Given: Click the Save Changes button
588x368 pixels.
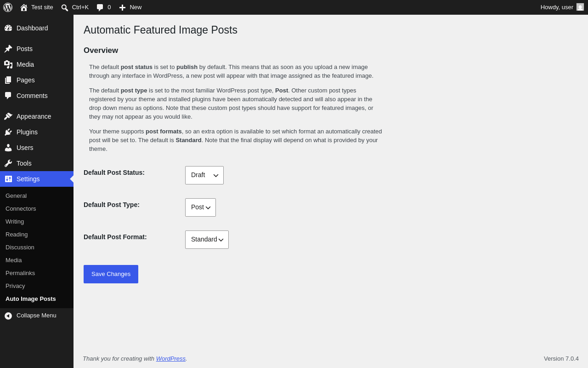Looking at the screenshot, I should [111, 274].
